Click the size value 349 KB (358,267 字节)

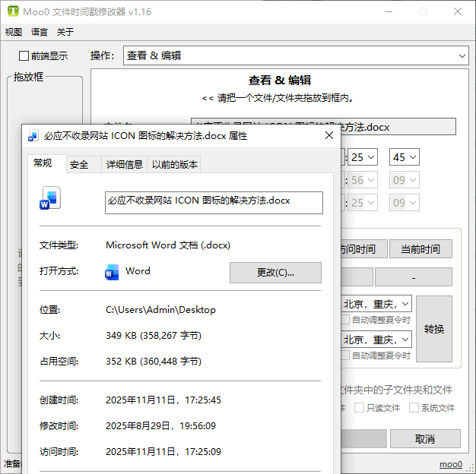(x=154, y=336)
